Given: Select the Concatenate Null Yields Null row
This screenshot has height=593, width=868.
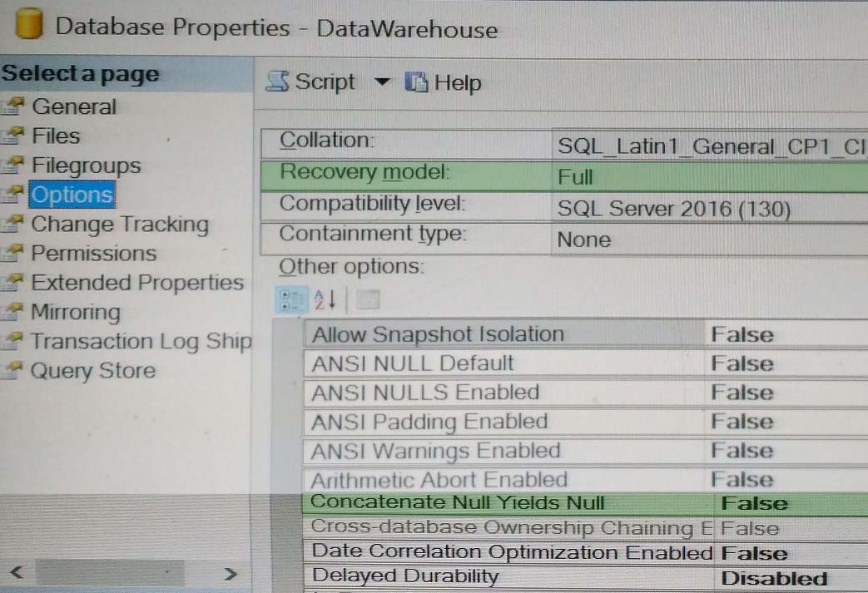Looking at the screenshot, I should (586, 503).
